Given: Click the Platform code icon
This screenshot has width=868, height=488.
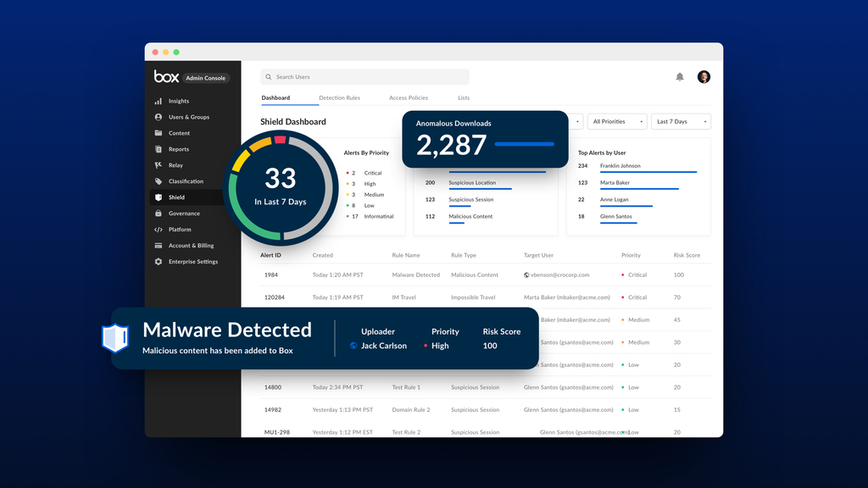Looking at the screenshot, I should [159, 230].
